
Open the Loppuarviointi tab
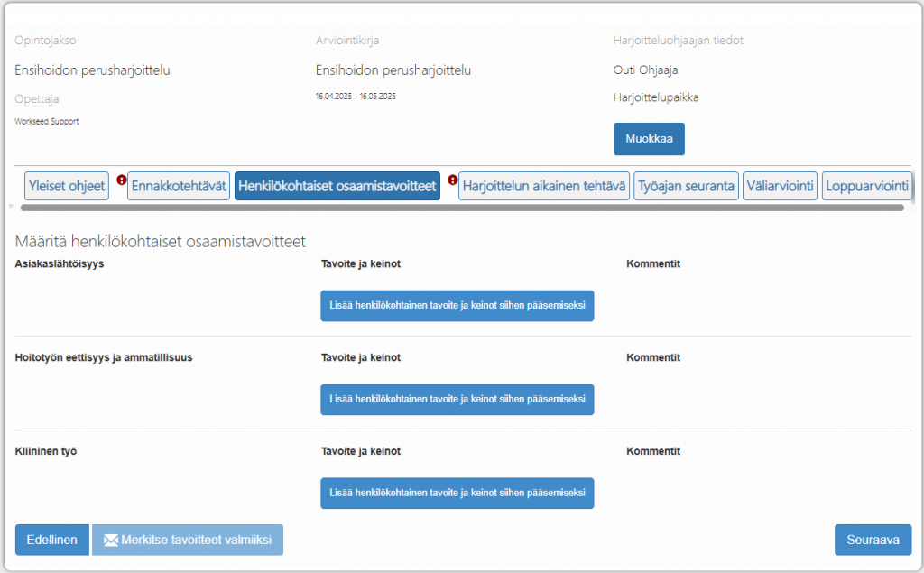coord(865,186)
